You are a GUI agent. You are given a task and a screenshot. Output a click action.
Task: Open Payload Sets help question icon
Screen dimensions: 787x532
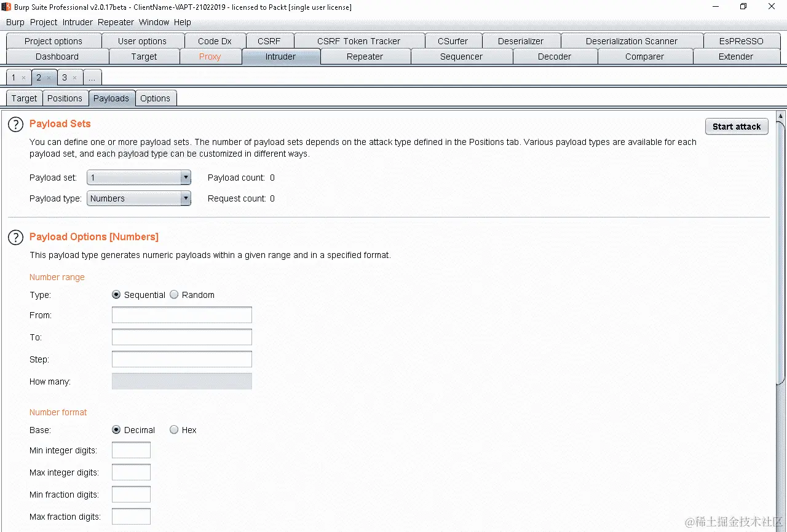[x=15, y=124]
